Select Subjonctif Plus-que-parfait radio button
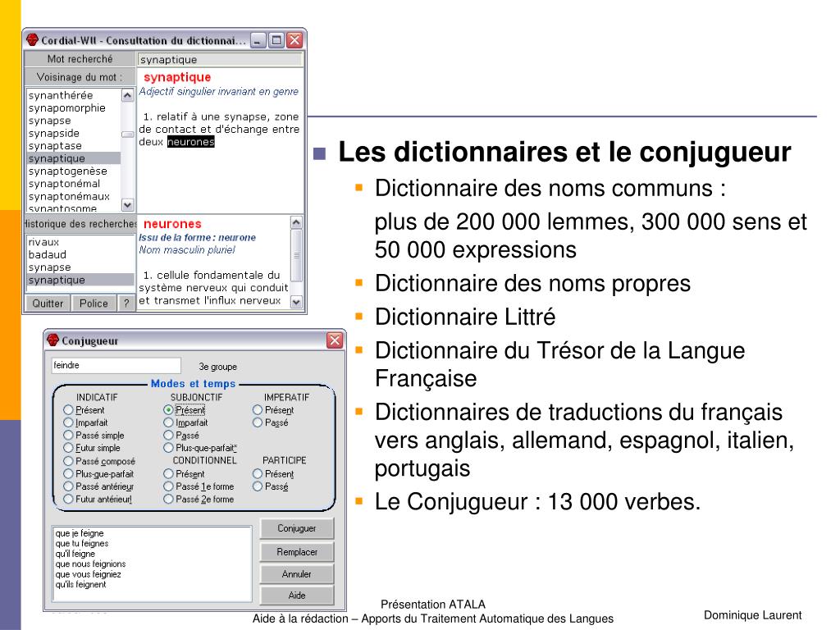The height and width of the screenshot is (630, 840). click(168, 448)
